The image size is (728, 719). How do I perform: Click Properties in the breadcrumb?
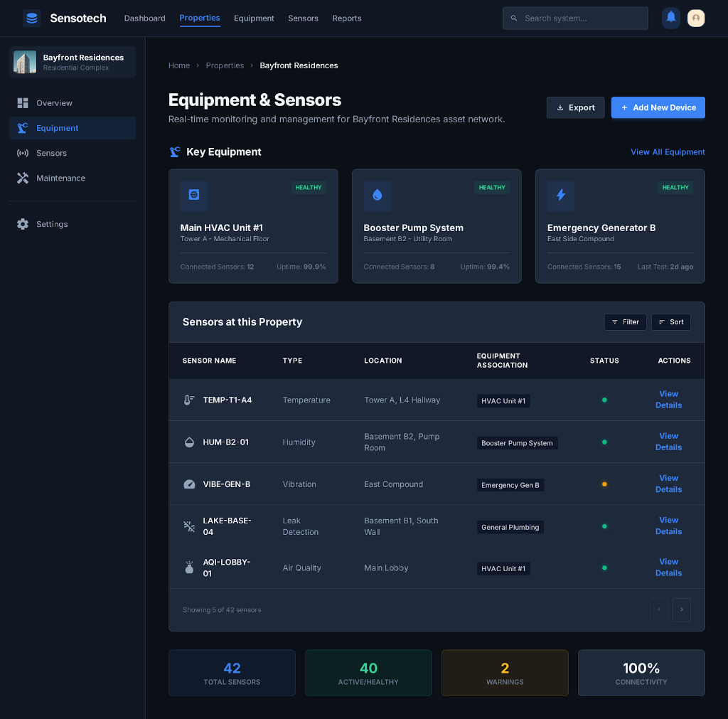[x=225, y=65]
